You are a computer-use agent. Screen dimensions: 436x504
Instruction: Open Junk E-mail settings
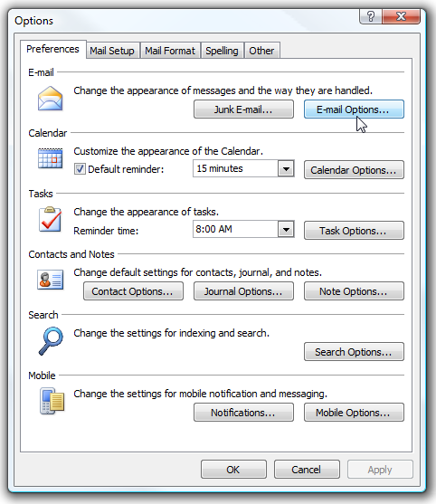click(x=243, y=109)
